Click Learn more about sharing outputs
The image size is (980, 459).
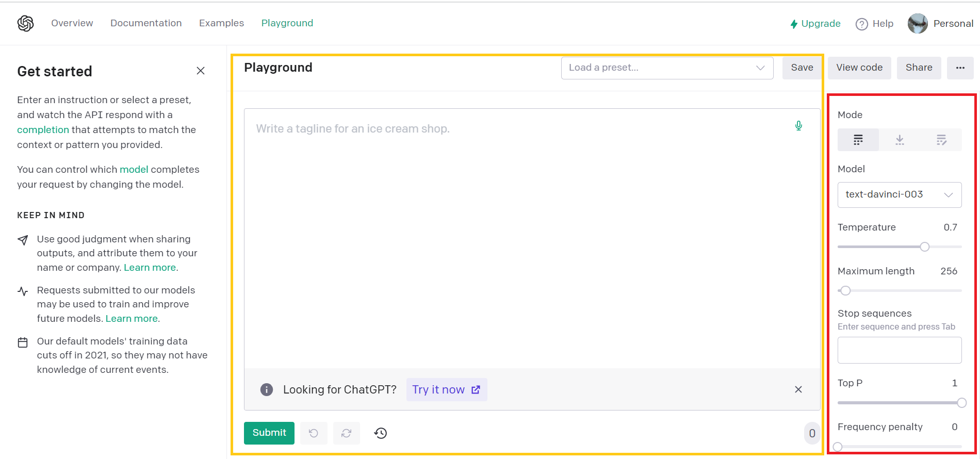[x=150, y=267]
